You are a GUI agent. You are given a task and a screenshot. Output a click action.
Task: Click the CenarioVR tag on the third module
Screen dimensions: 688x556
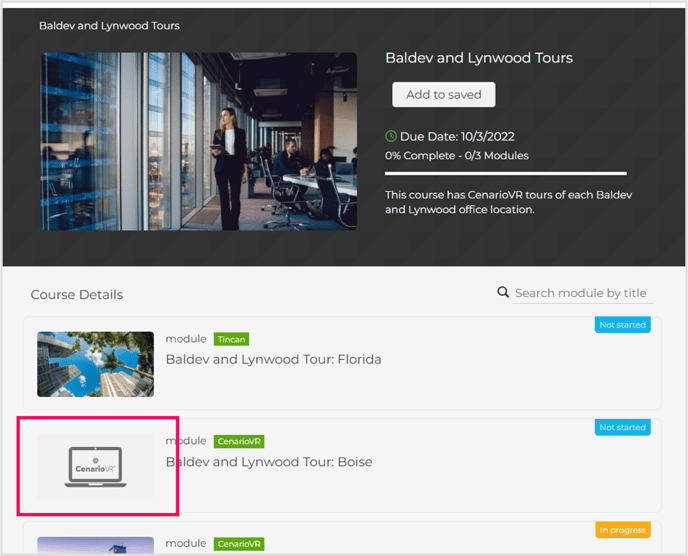pos(238,543)
